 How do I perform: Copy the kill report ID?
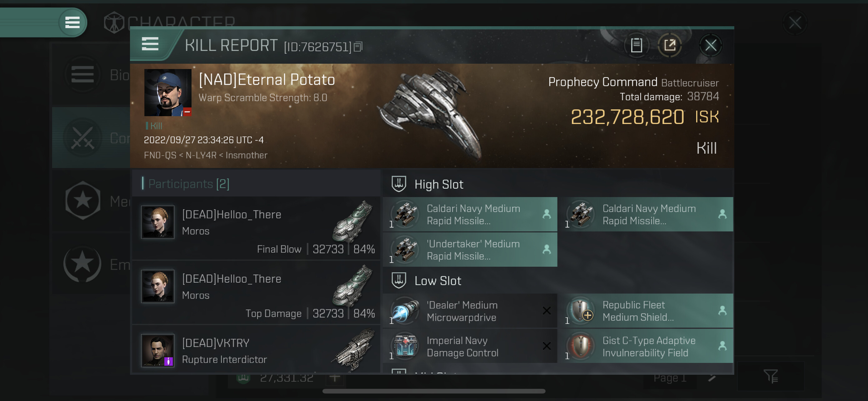358,47
